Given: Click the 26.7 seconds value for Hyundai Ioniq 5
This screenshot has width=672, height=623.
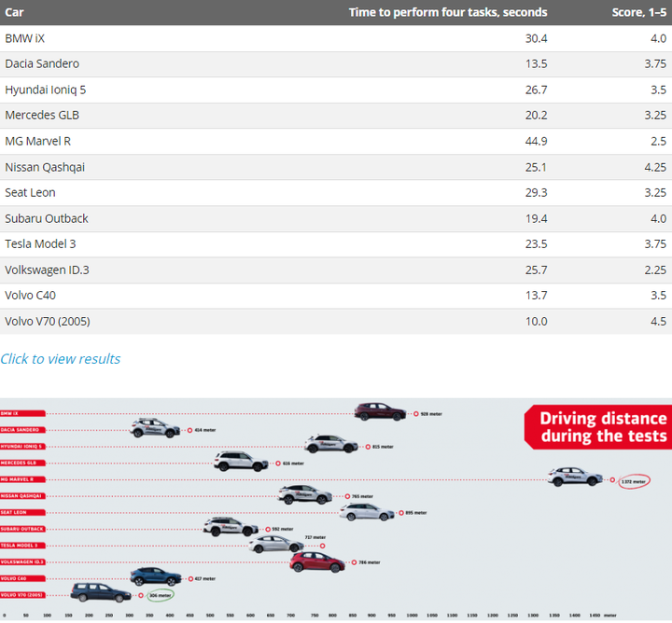Looking at the screenshot, I should (536, 90).
